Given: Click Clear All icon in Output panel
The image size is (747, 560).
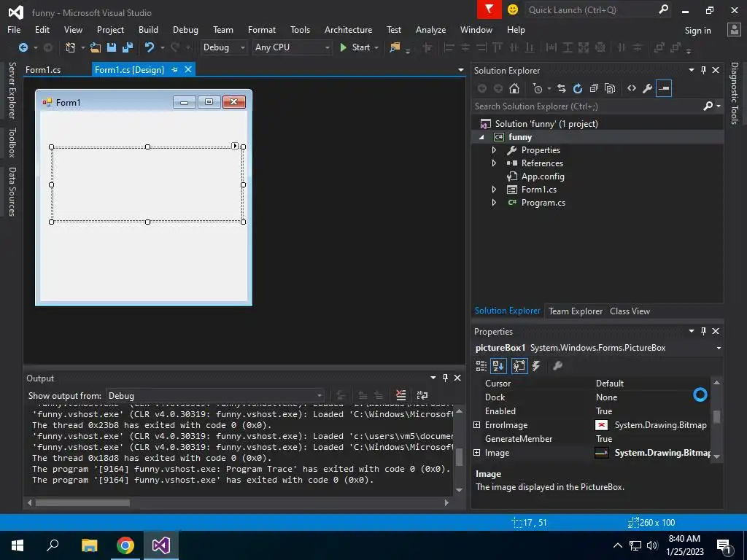Looking at the screenshot, I should tap(401, 394).
